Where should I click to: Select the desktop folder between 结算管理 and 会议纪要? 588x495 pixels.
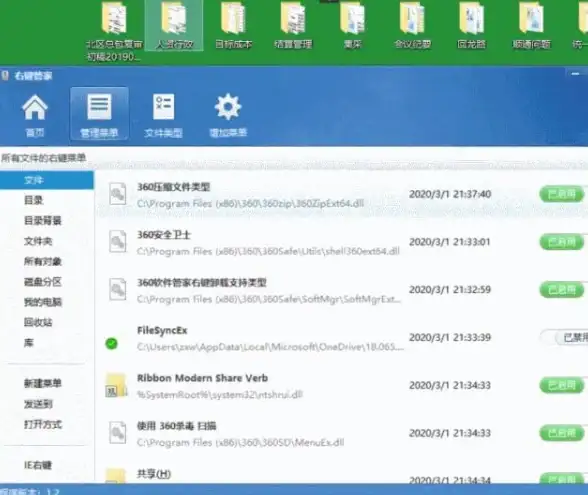tap(352, 26)
